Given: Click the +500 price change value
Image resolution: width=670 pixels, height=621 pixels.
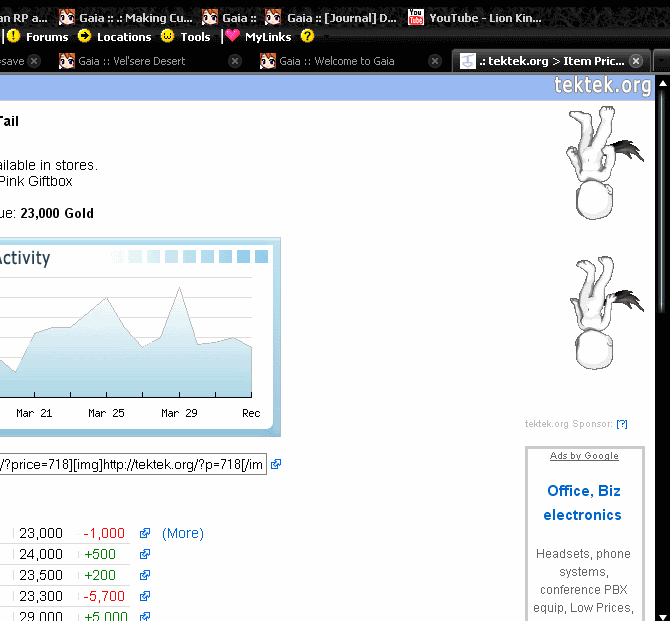Looking at the screenshot, I should click(100, 554).
